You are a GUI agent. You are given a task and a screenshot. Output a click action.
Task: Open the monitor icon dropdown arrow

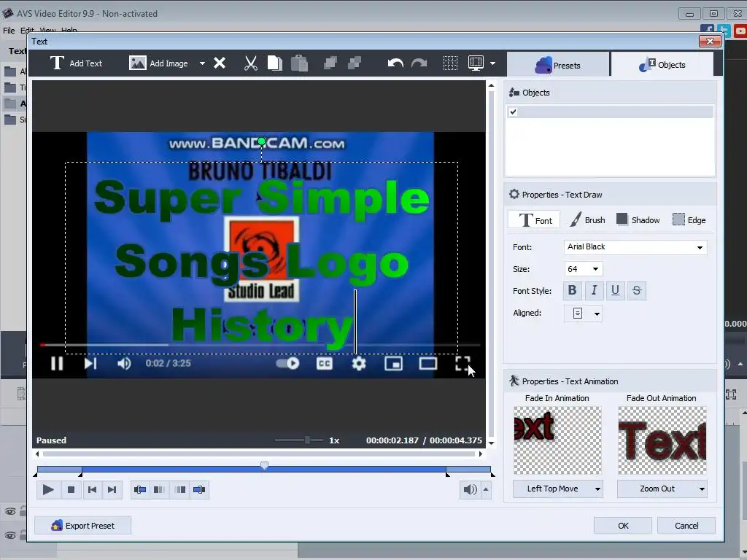[x=492, y=63]
